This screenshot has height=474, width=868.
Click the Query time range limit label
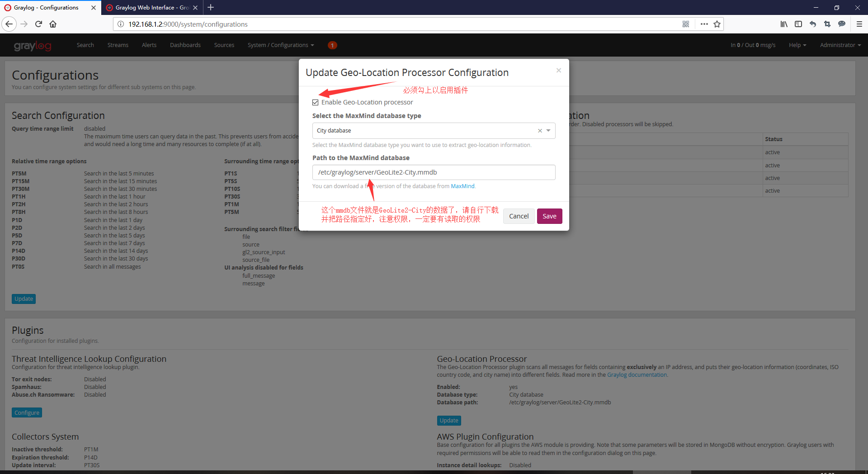(x=42, y=129)
